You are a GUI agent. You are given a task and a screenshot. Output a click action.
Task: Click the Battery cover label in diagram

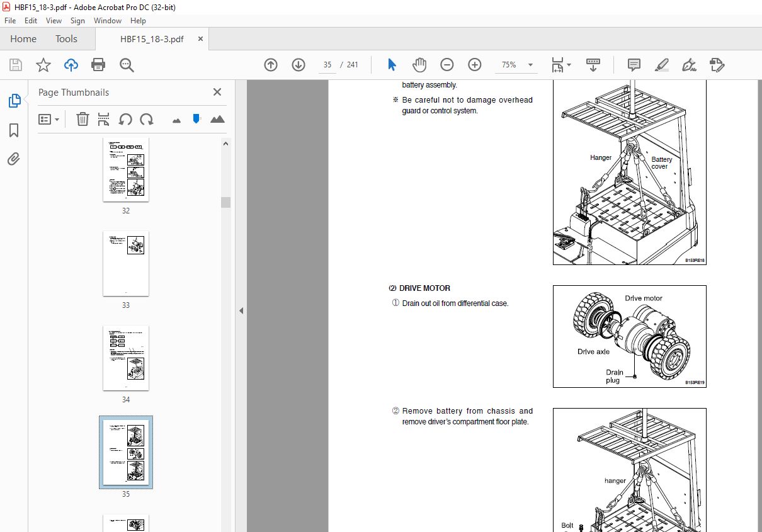[662, 163]
